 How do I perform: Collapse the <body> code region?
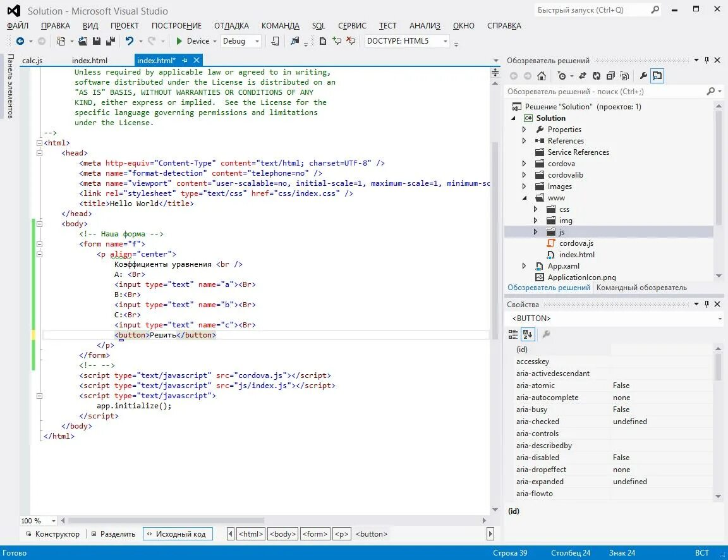tap(39, 224)
